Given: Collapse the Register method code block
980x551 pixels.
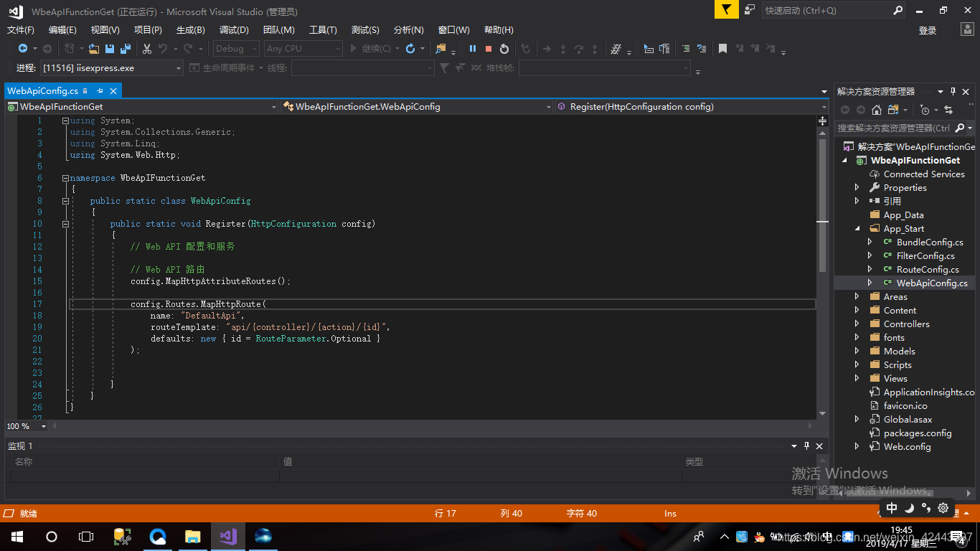Looking at the screenshot, I should (65, 224).
